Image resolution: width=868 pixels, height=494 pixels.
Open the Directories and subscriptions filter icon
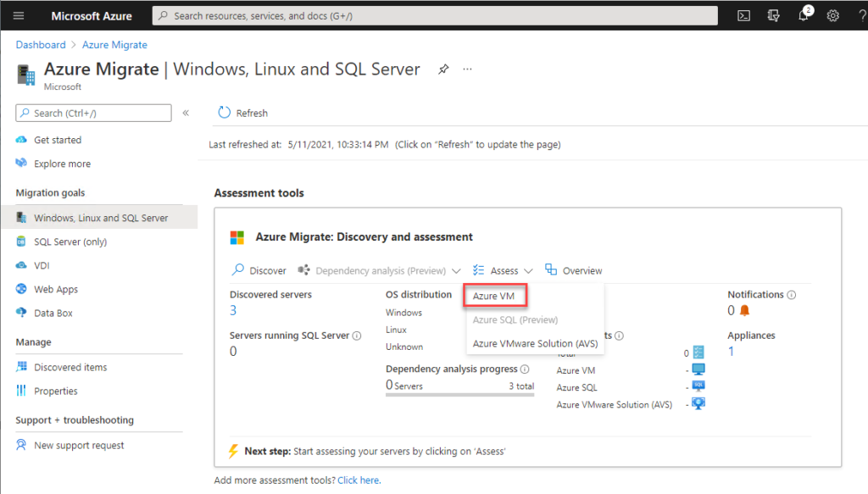(x=772, y=15)
